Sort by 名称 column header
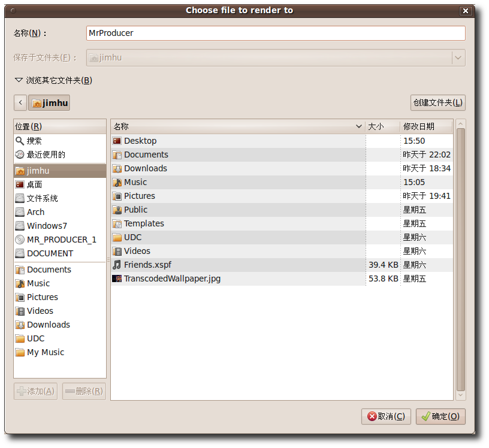 pos(238,126)
